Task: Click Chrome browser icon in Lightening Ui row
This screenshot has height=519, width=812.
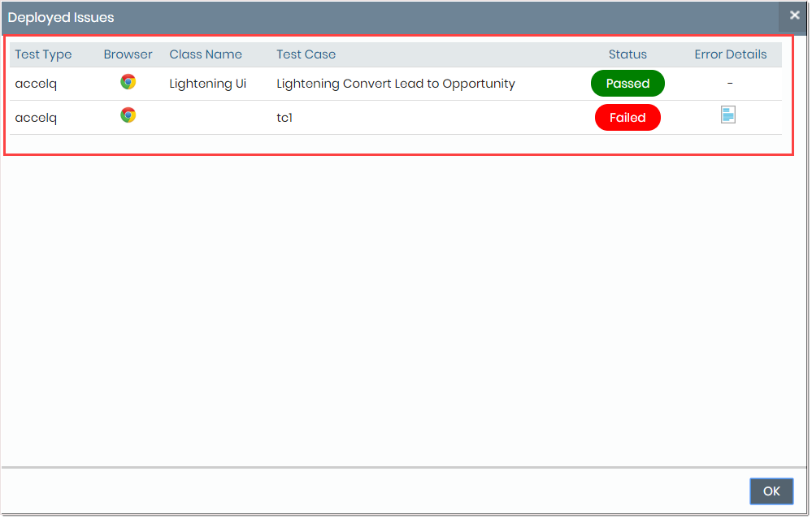Action: [x=128, y=82]
